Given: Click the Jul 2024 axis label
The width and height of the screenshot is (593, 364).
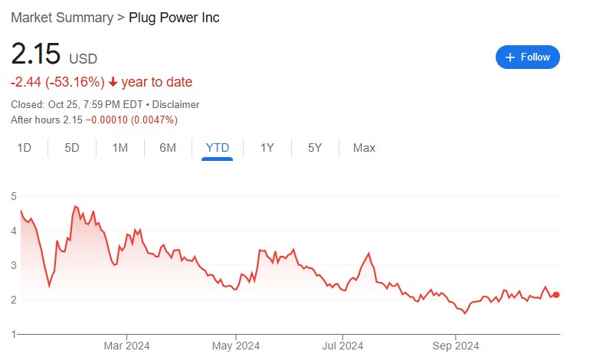Looking at the screenshot, I should (x=342, y=346).
